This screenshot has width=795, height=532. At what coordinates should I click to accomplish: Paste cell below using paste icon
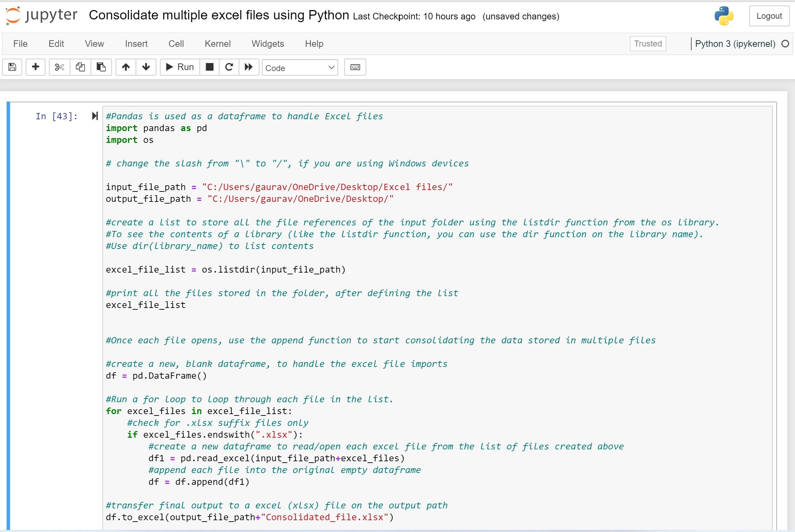pos(101,67)
